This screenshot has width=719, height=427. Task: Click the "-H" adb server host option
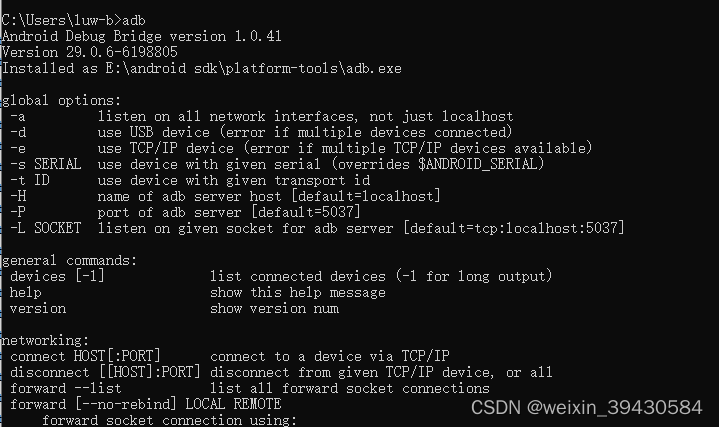[x=18, y=196]
